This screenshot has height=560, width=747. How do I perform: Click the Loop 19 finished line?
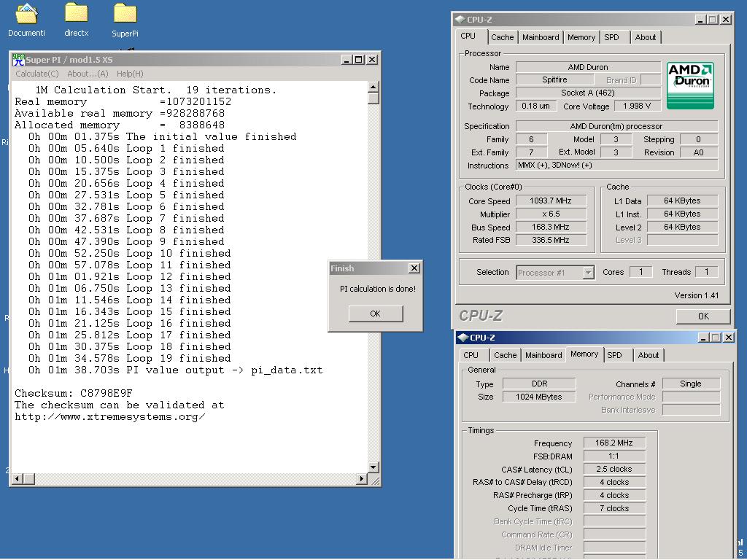130,358
